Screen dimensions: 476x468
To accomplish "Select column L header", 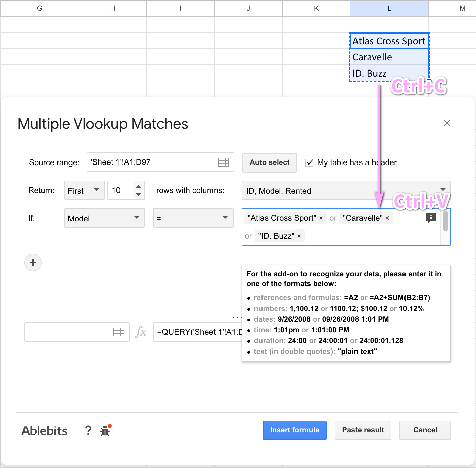I will [x=389, y=8].
